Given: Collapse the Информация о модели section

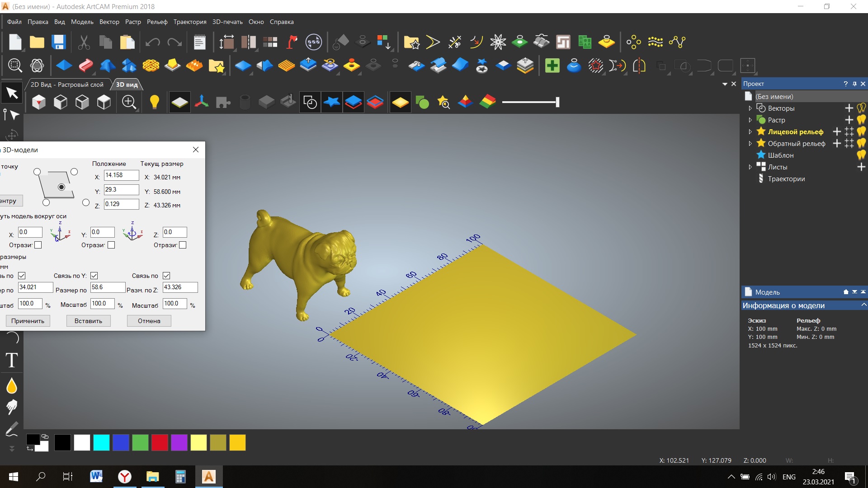Looking at the screenshot, I should (x=863, y=305).
